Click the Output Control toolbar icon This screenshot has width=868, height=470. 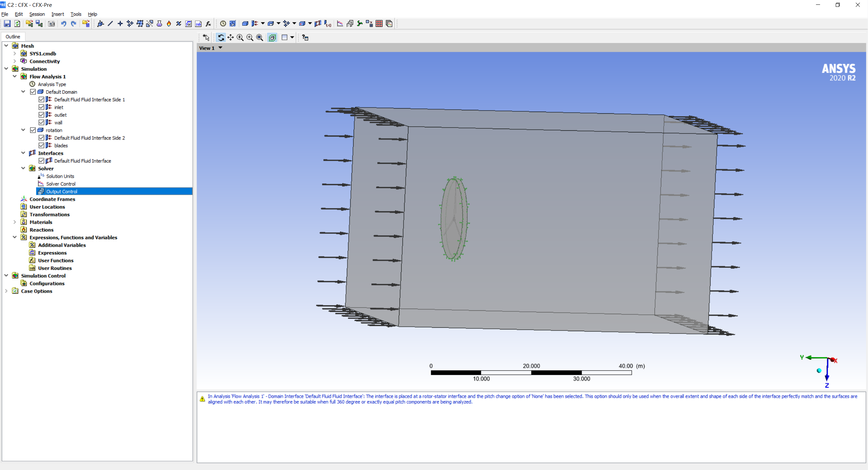350,23
